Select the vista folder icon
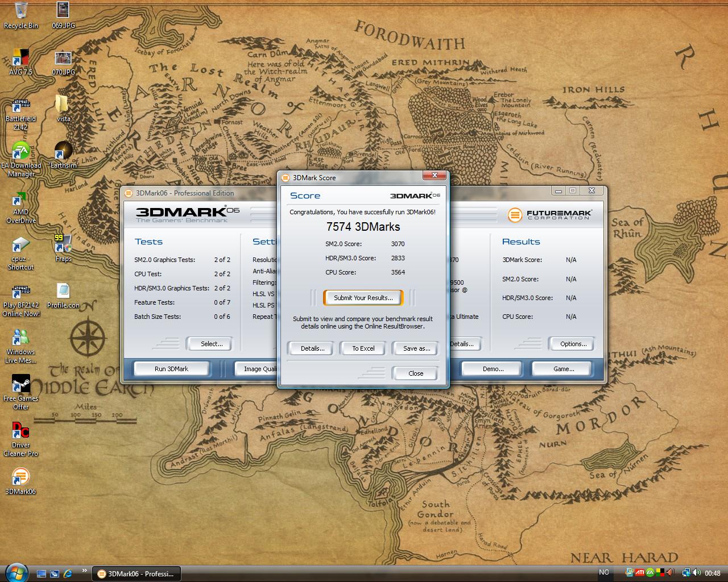The image size is (728, 582). tap(63, 109)
